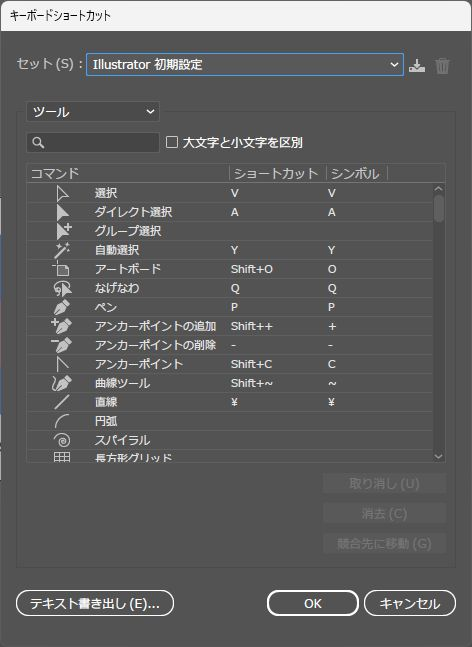Click the Group Selection tool icon
This screenshot has height=647, width=472.
[64, 231]
